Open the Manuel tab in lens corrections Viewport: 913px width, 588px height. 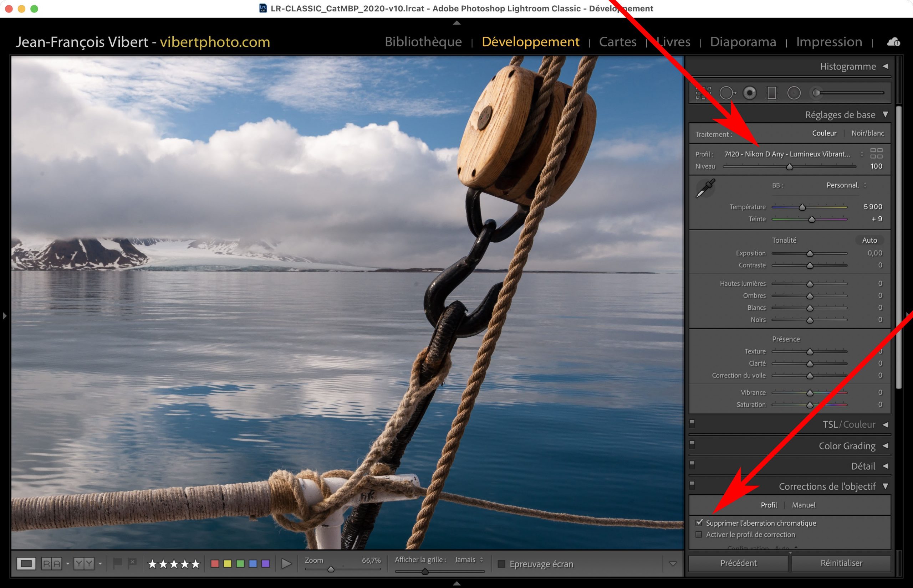[804, 505]
